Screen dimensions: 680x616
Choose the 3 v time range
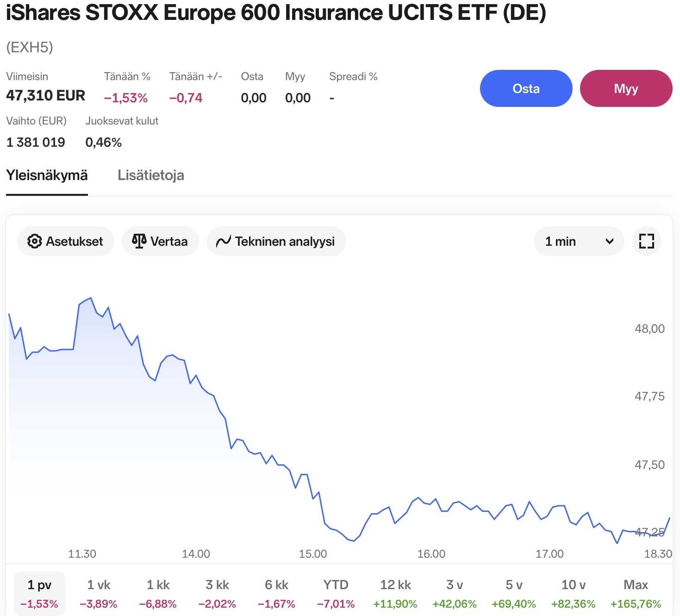[x=455, y=594]
